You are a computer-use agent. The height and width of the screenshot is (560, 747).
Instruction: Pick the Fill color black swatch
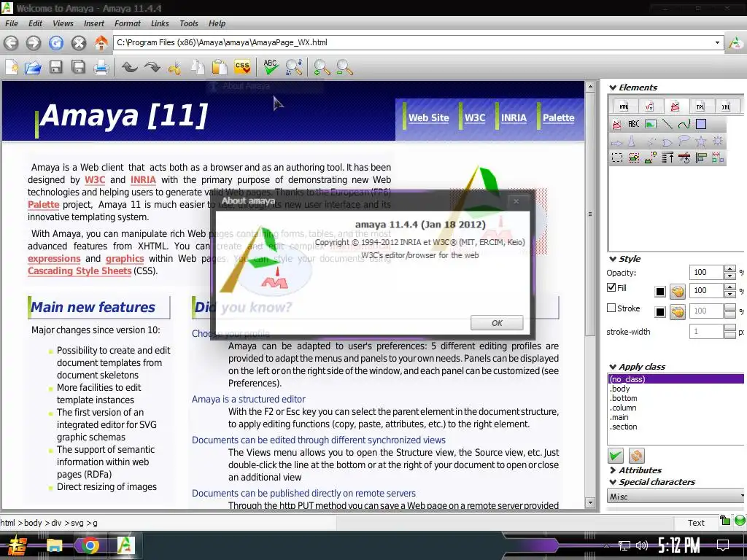coord(659,292)
